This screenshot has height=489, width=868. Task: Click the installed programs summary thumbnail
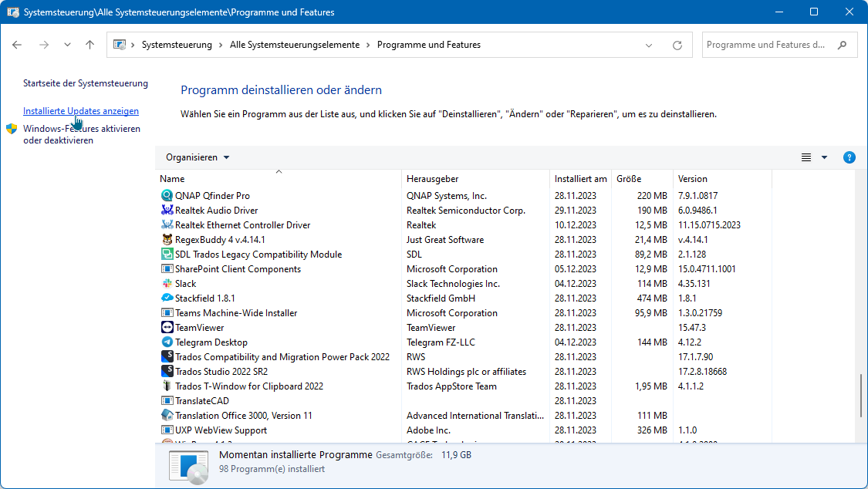(189, 467)
